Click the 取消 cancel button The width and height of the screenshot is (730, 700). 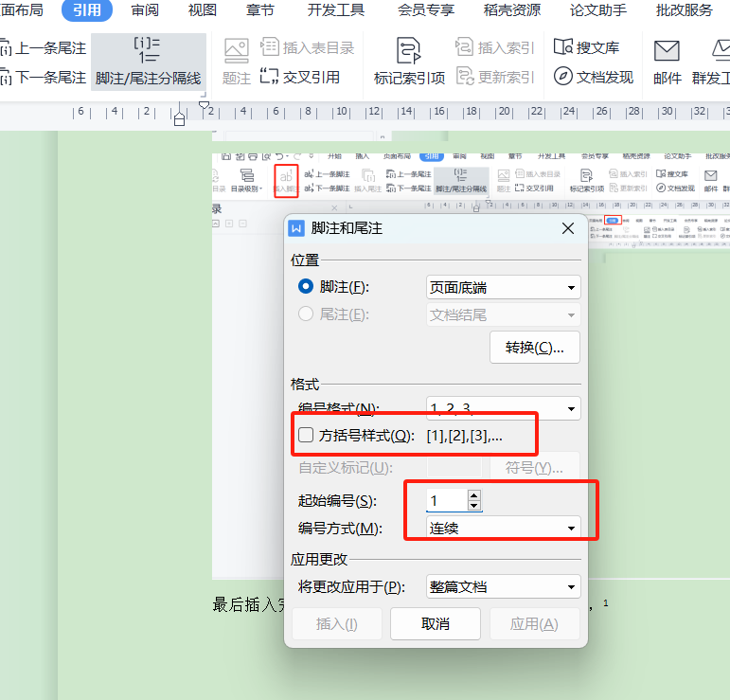tap(436, 623)
